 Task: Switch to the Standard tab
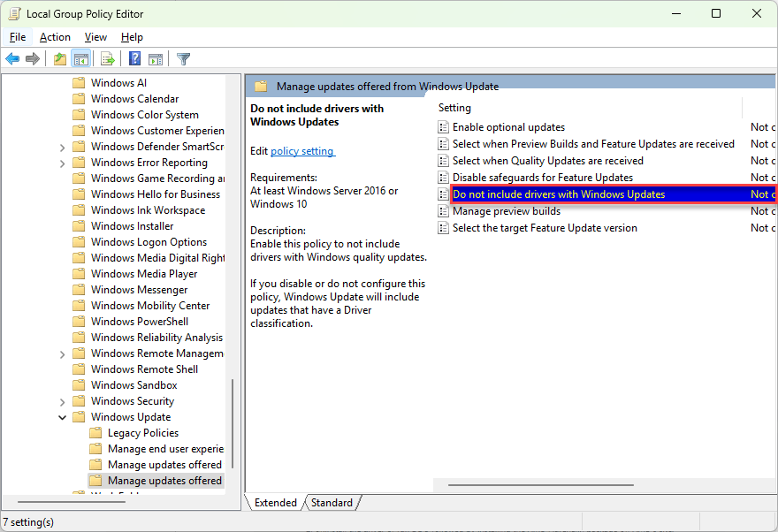(332, 502)
